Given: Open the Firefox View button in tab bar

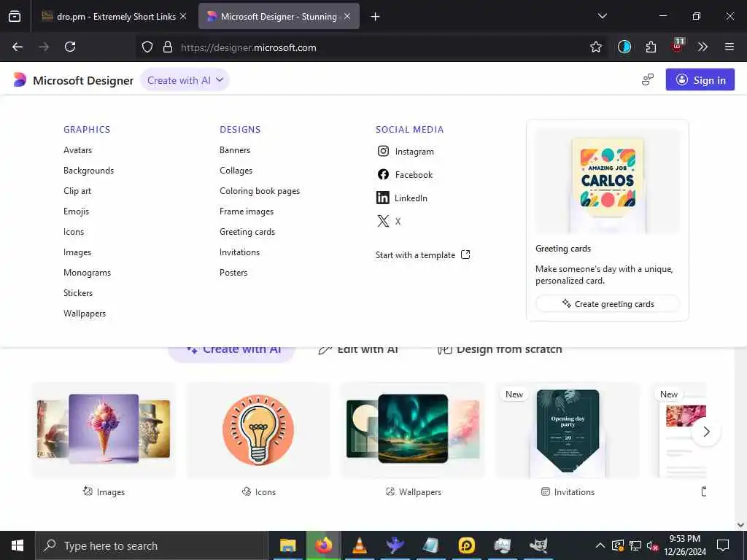Looking at the screenshot, I should (15, 16).
